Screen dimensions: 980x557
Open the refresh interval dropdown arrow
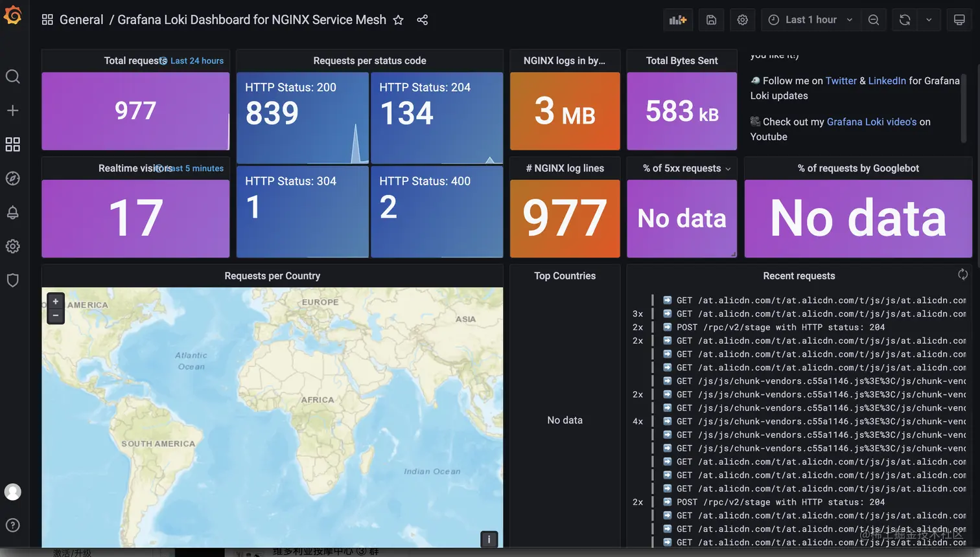pyautogui.click(x=929, y=20)
